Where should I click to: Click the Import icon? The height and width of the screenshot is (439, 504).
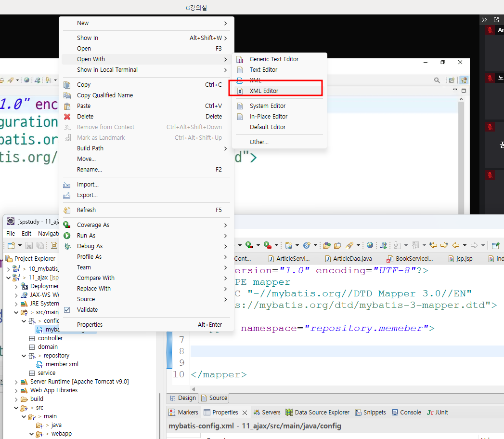67,185
